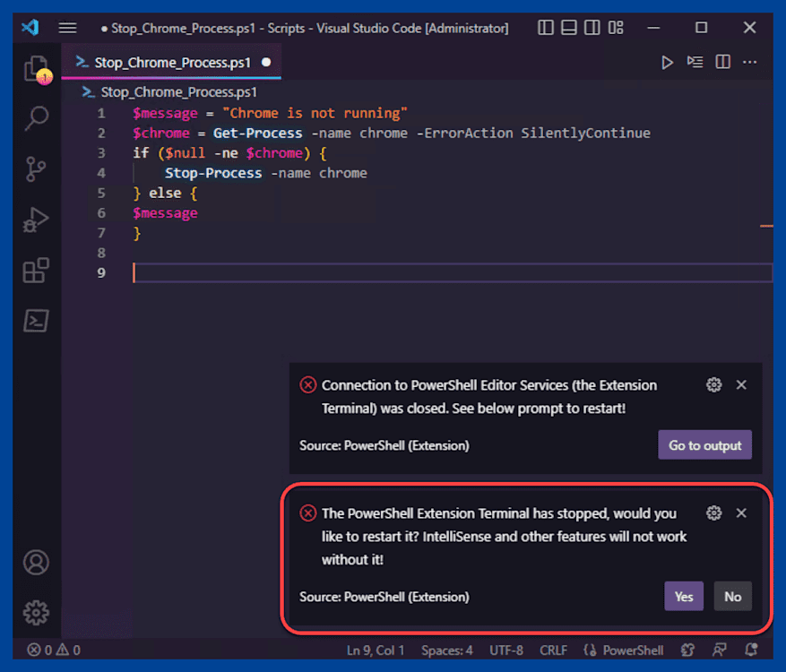Open gear on Connection closed notification
This screenshot has height=672, width=786.
(713, 385)
